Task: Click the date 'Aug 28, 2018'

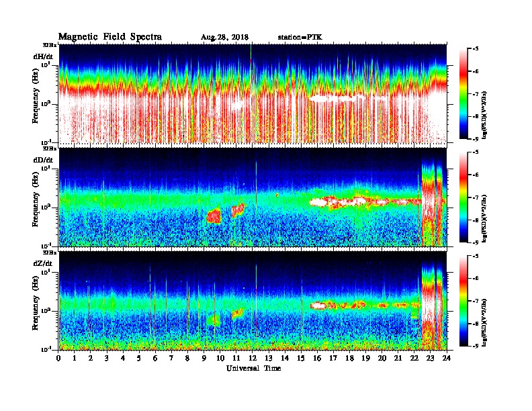Action: pos(224,37)
